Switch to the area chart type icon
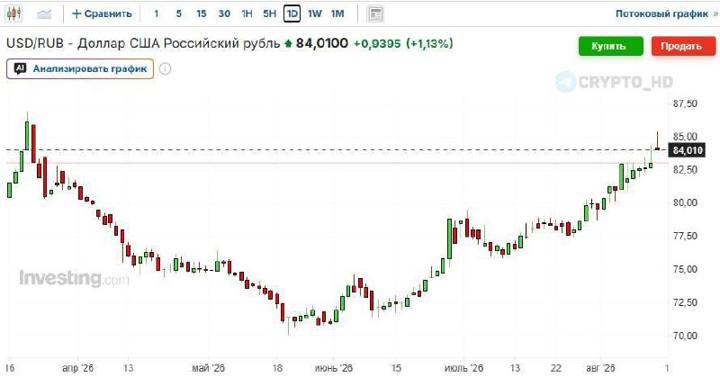Screen dimensions: 720x386 pyautogui.click(x=44, y=14)
